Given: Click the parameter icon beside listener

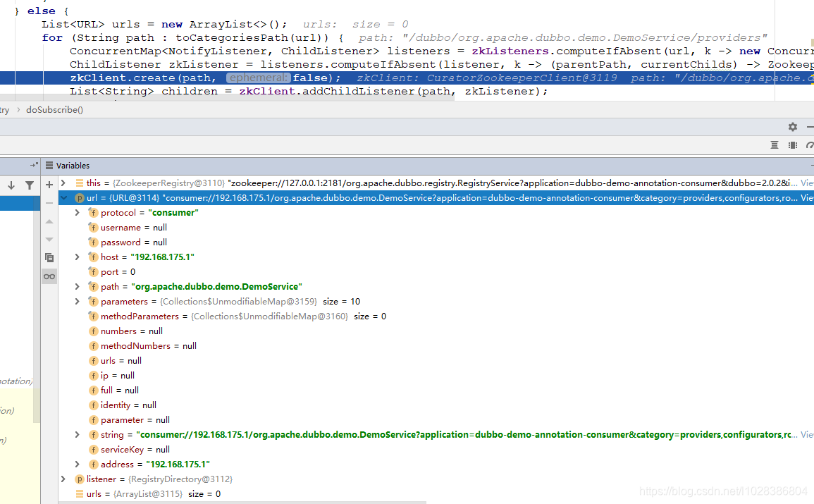Looking at the screenshot, I should coord(80,479).
